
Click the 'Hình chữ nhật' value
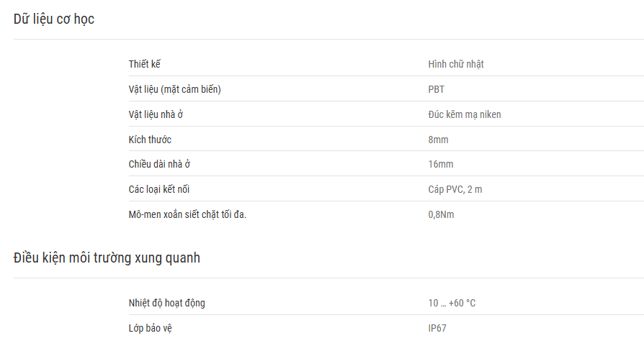[456, 64]
